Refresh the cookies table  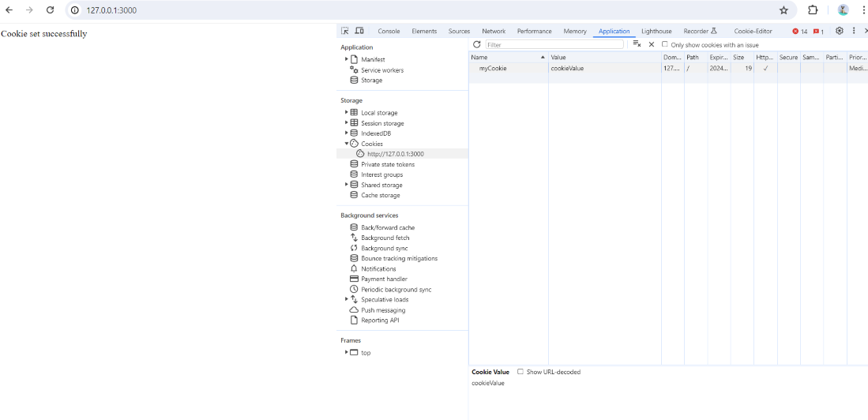coord(476,44)
